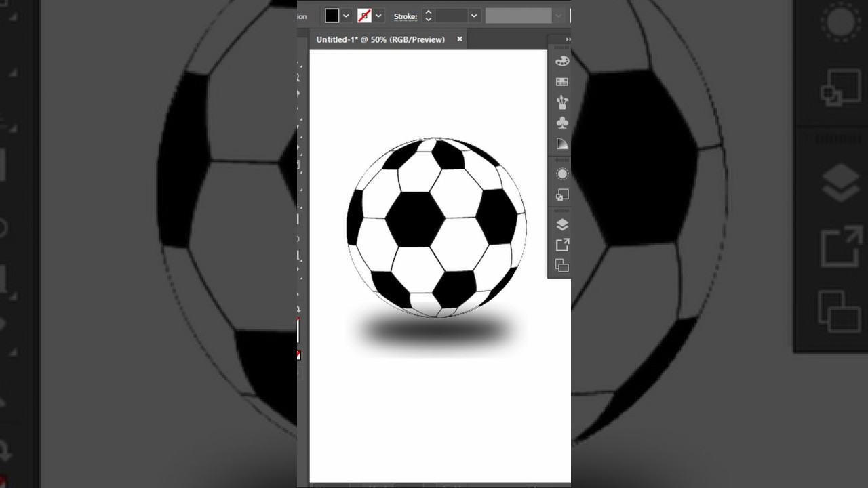Image resolution: width=868 pixels, height=488 pixels.
Task: Select the ball's shadow ellipse
Action: [435, 331]
